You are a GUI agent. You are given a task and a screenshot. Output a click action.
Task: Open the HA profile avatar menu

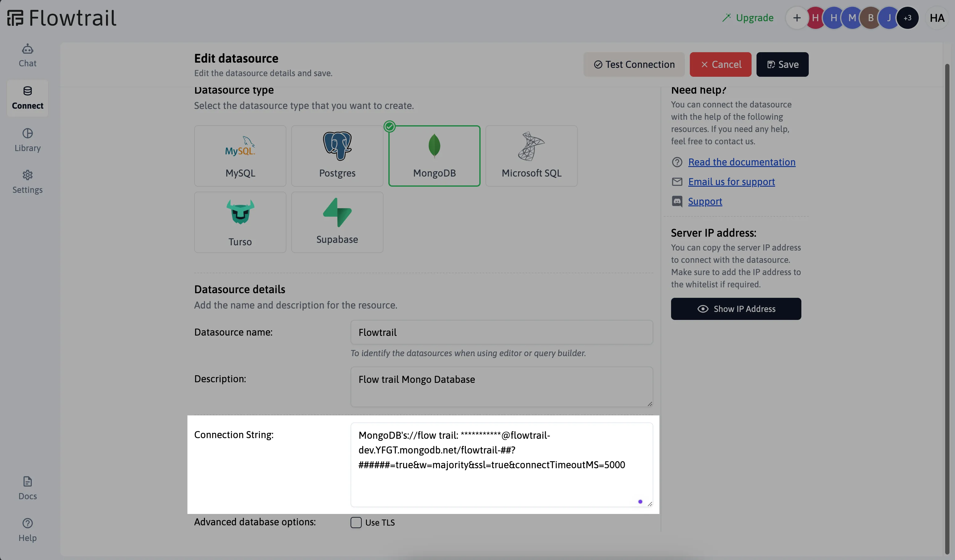tap(937, 18)
